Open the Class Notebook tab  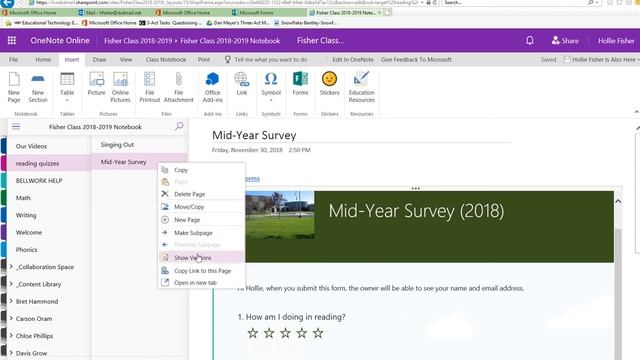[166, 60]
